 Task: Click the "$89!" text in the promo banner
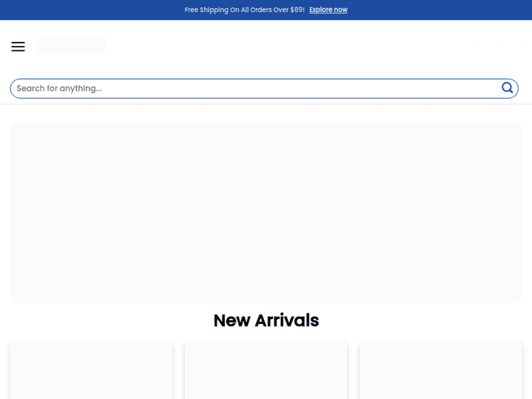click(x=297, y=10)
